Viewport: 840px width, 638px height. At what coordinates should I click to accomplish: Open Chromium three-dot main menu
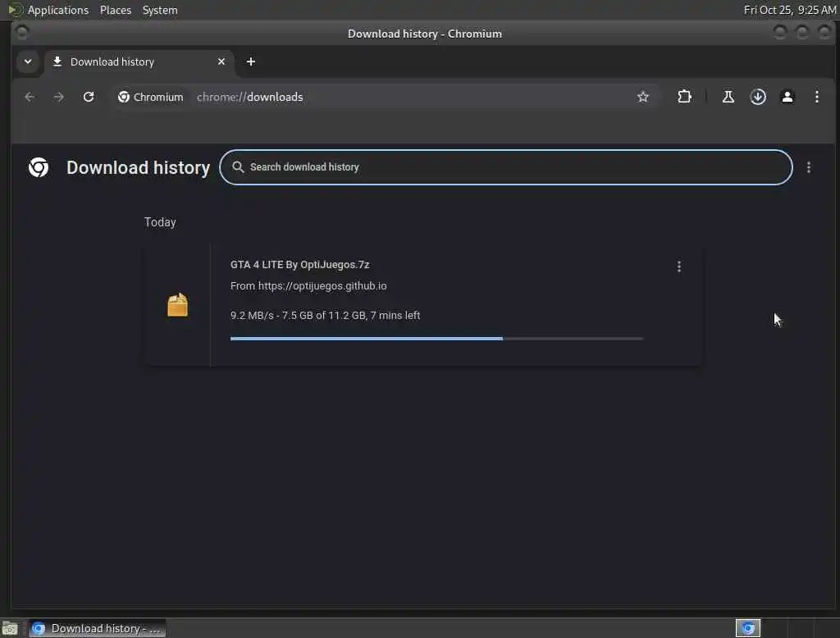pos(816,97)
